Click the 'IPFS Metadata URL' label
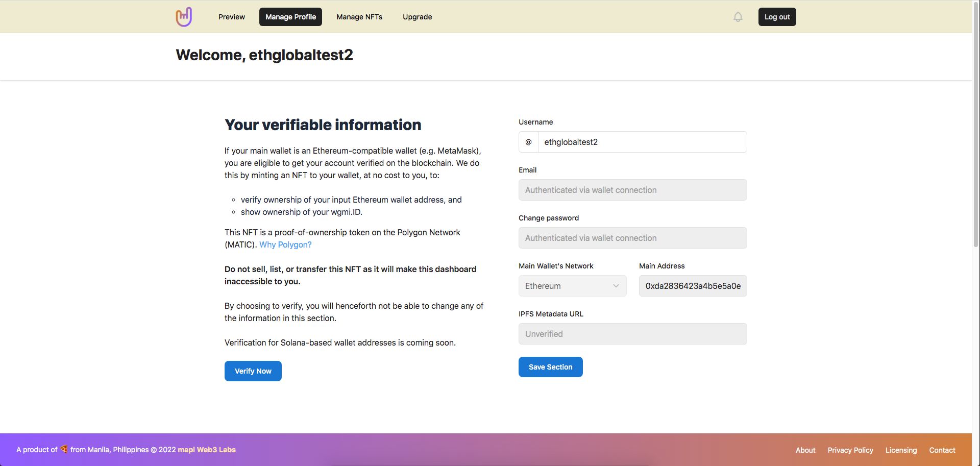Screen dimensions: 980x466 (x=551, y=314)
